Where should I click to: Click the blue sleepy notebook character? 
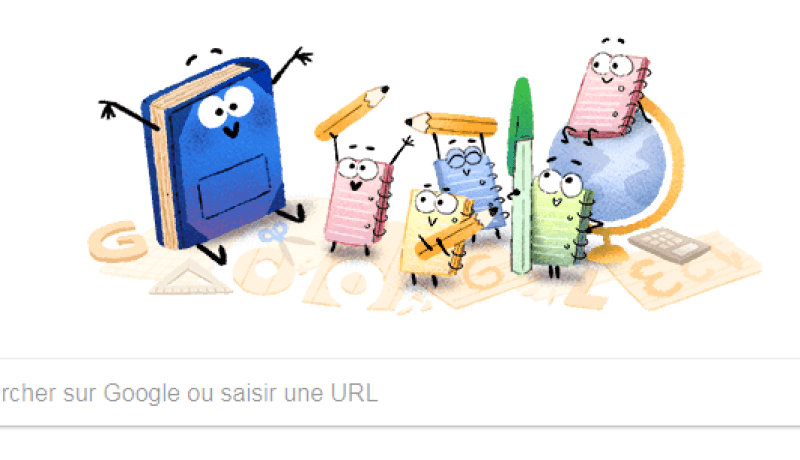tap(469, 186)
